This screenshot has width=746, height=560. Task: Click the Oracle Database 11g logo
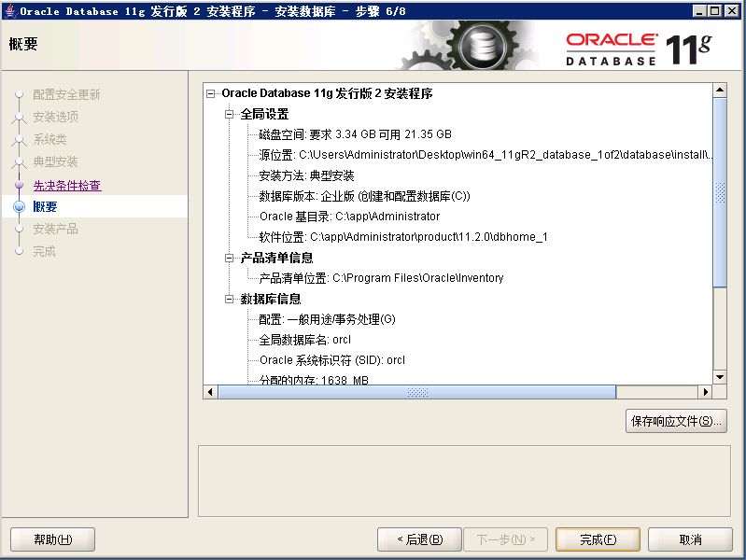click(x=637, y=48)
